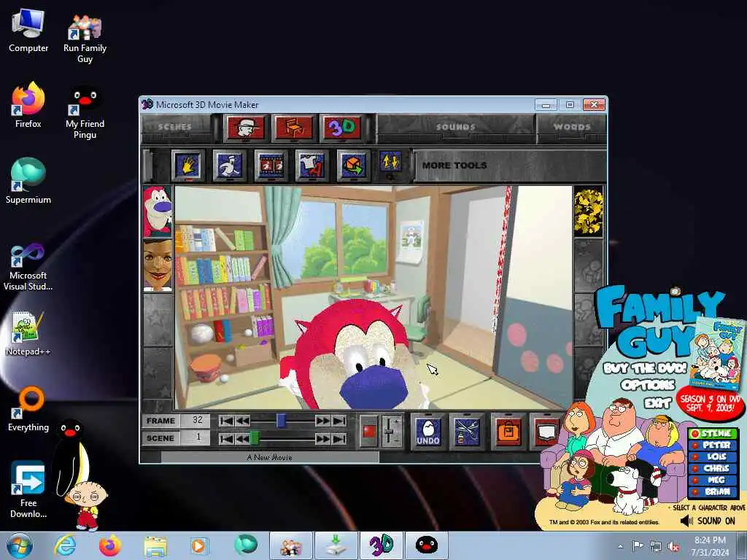
Task: Click the blue frame slider handle
Action: [282, 421]
